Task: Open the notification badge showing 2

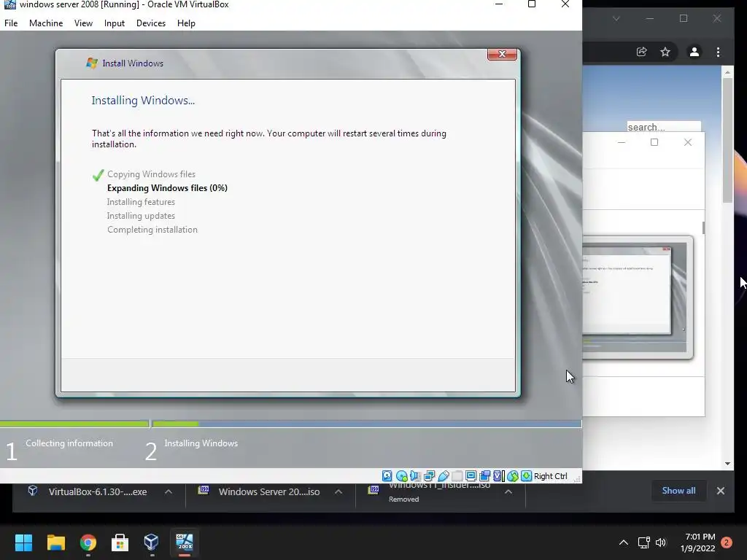Action: (727, 542)
